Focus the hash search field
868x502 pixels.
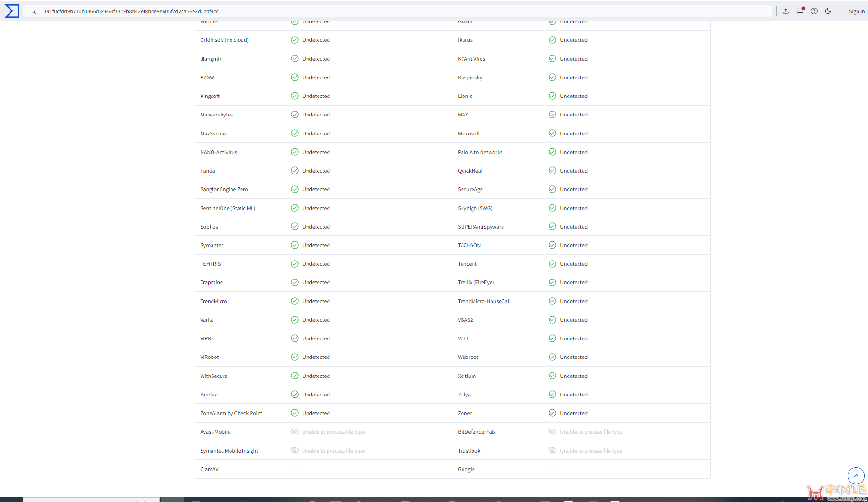pos(397,11)
